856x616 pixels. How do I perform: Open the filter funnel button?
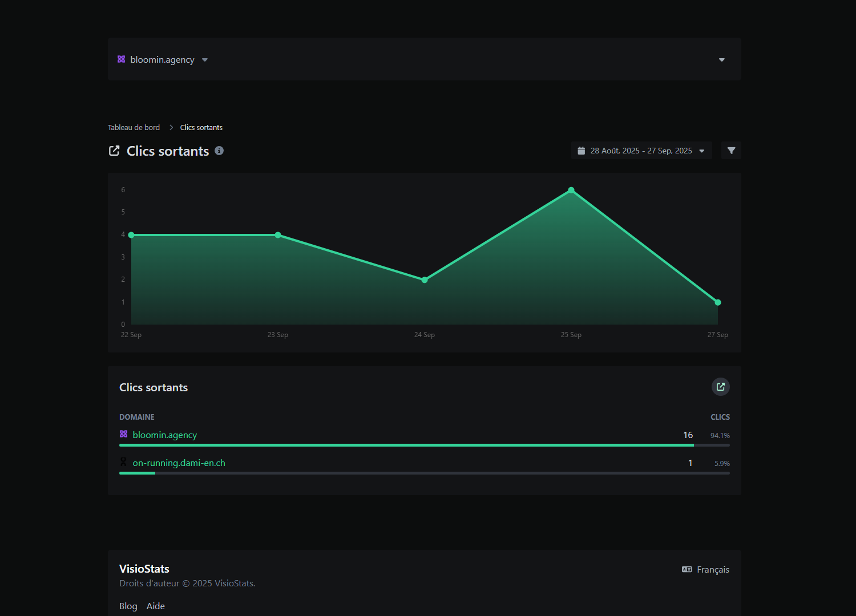(x=731, y=151)
